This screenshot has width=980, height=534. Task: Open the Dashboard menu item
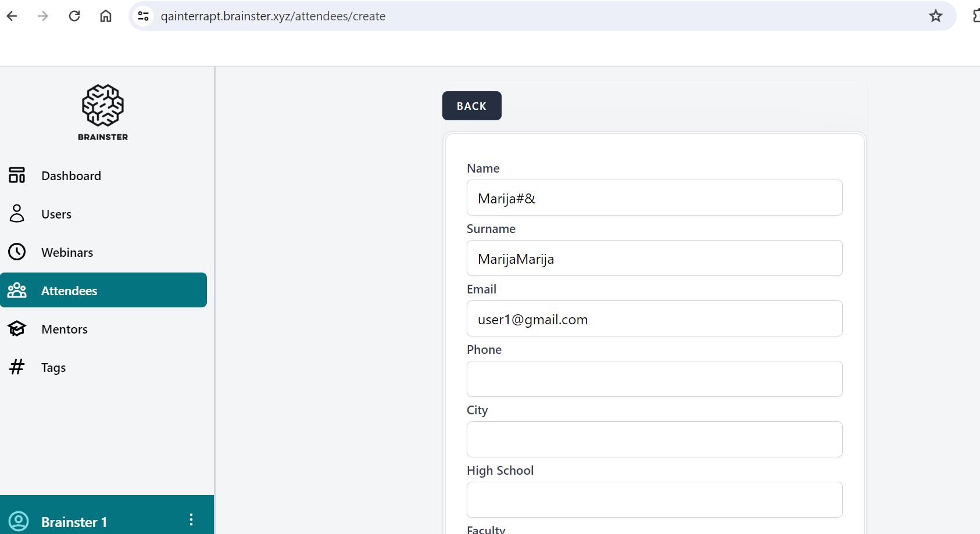[x=71, y=175]
